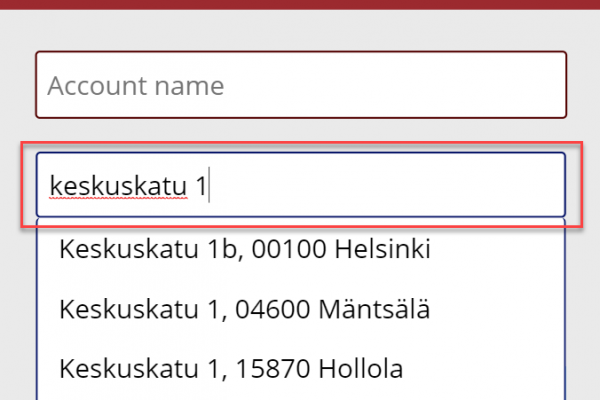Click postal code 15870 in the list
The image size is (600, 400).
(x=272, y=369)
